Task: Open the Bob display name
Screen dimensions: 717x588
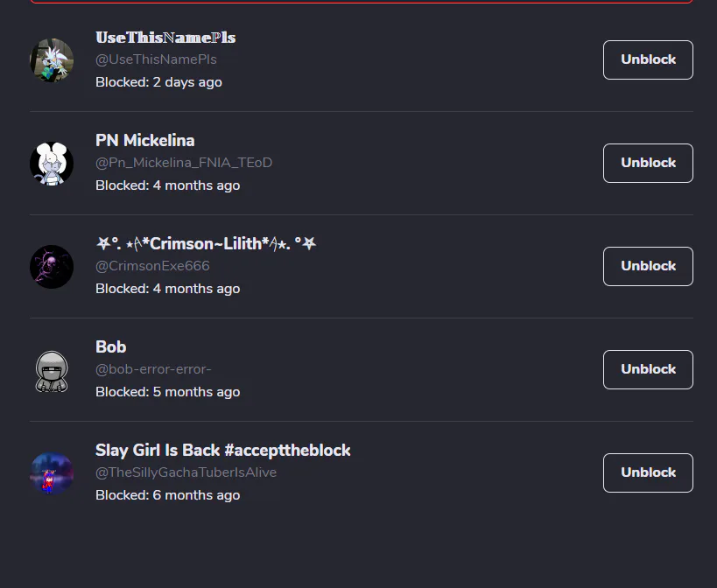Action: pyautogui.click(x=111, y=347)
